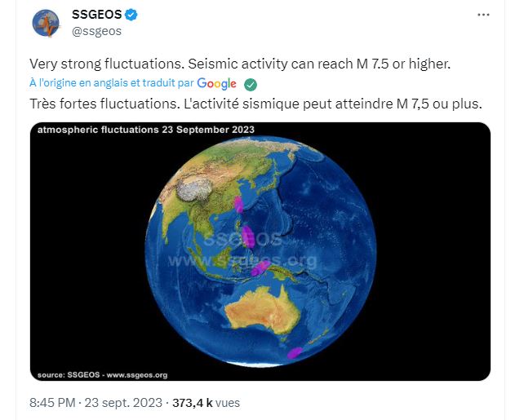Click the "source: SSGEOS" caption in image
524x420 pixels.
(x=102, y=374)
